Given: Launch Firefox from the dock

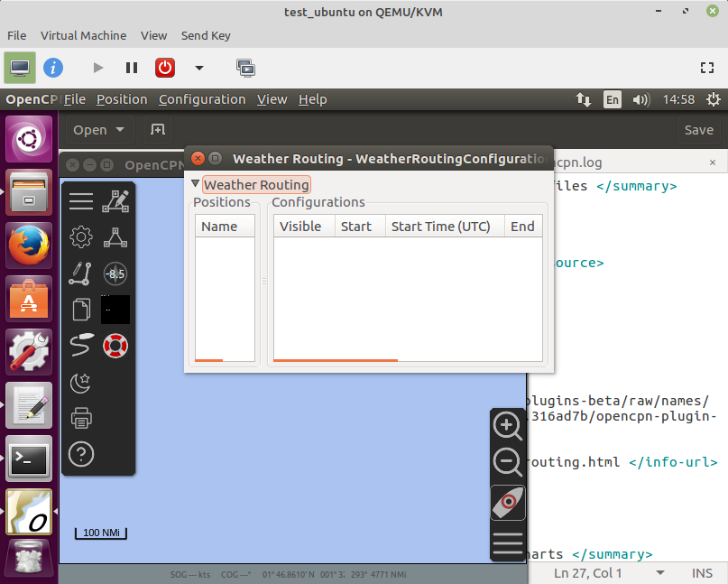Looking at the screenshot, I should coord(29,246).
